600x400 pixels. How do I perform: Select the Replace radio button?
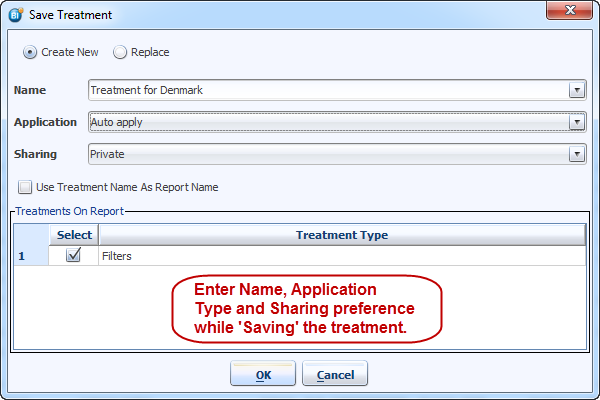coord(120,52)
